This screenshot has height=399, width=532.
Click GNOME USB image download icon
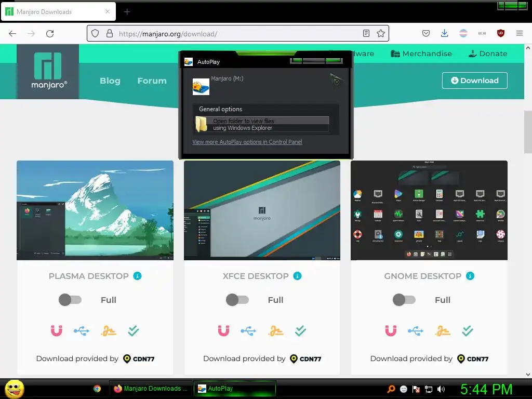(x=416, y=330)
